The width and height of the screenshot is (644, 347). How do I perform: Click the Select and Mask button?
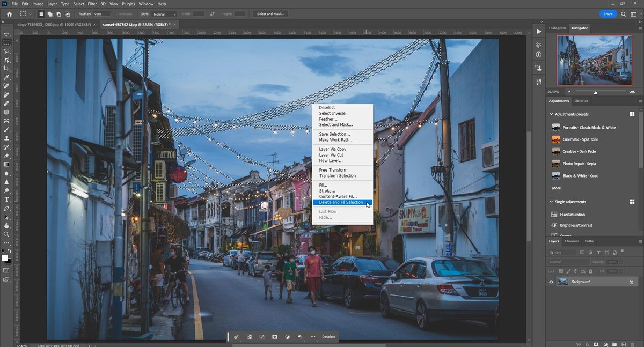[x=270, y=14]
